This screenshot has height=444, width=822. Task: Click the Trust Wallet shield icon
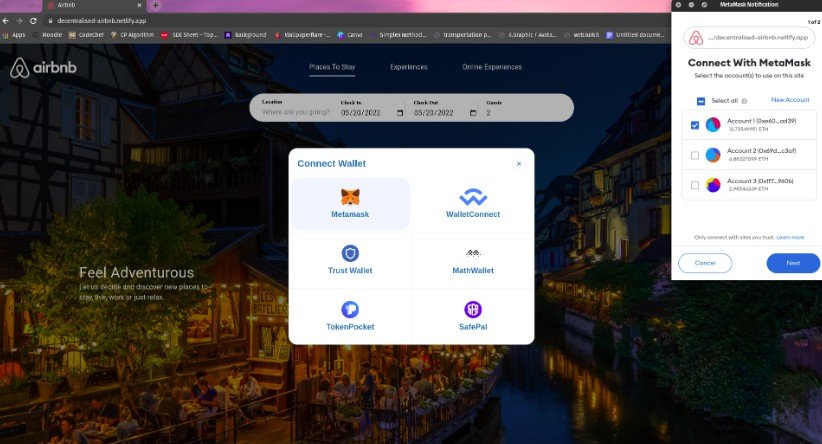tap(350, 253)
